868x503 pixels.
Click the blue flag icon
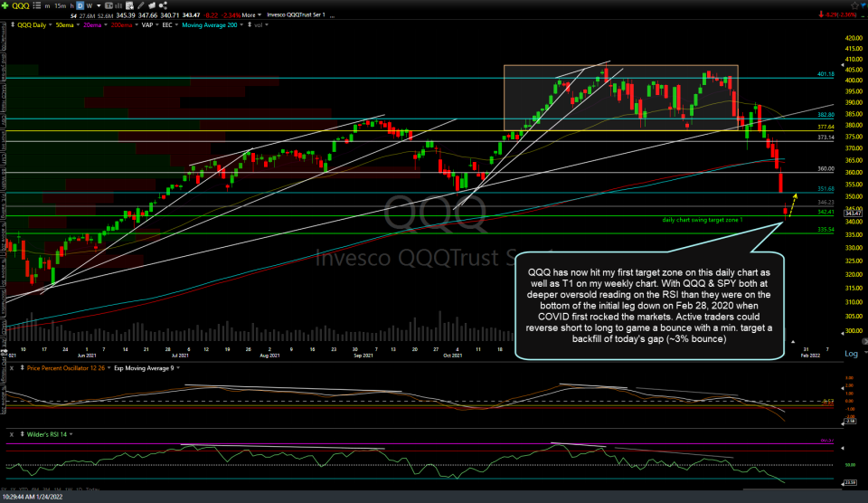pos(863,5)
